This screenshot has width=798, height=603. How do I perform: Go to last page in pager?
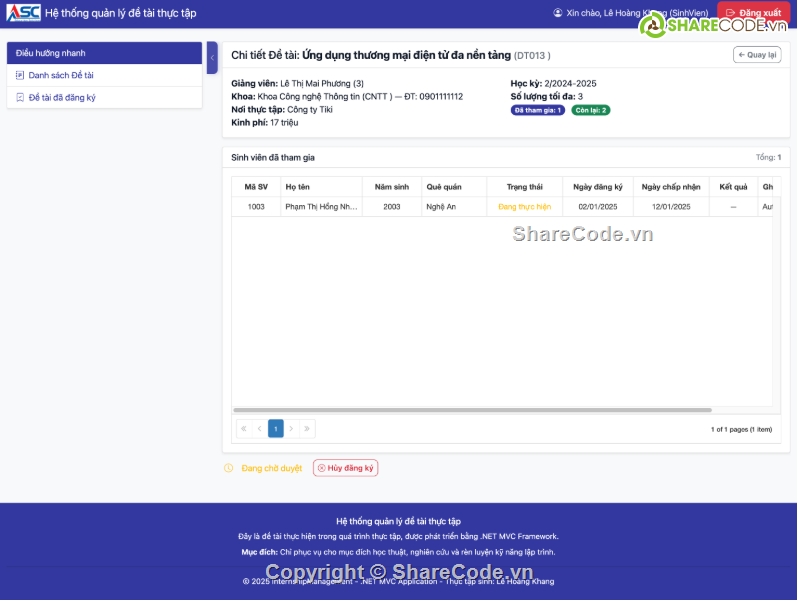point(308,429)
